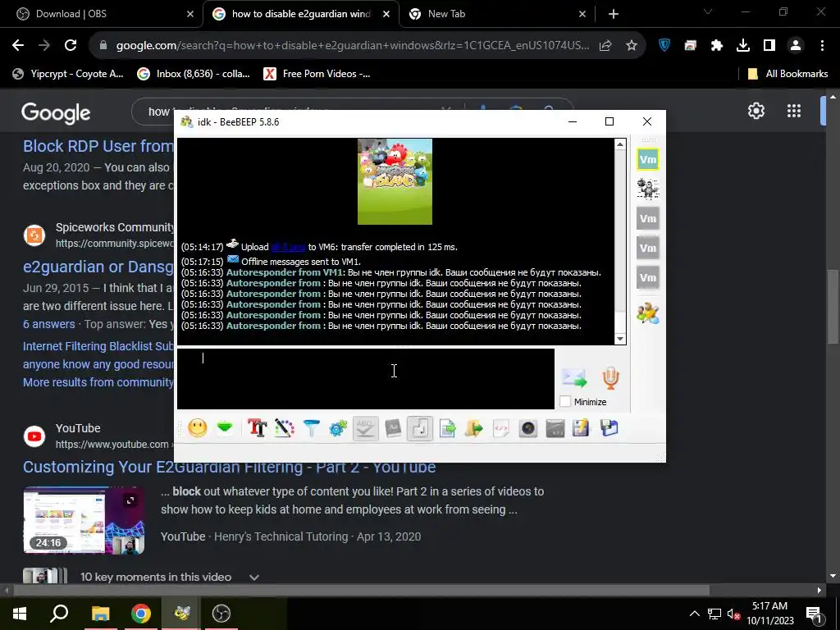Click chat scrollbar down arrow
840x630 pixels.
(x=620, y=339)
